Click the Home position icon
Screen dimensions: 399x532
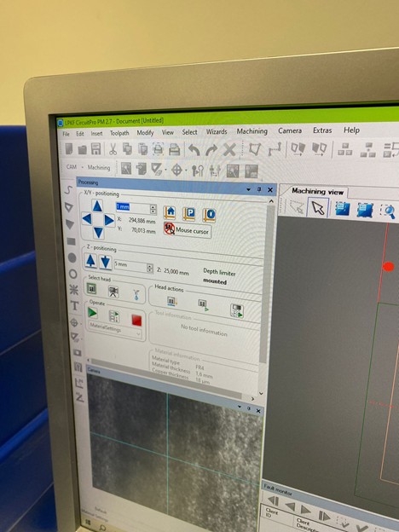pos(170,213)
